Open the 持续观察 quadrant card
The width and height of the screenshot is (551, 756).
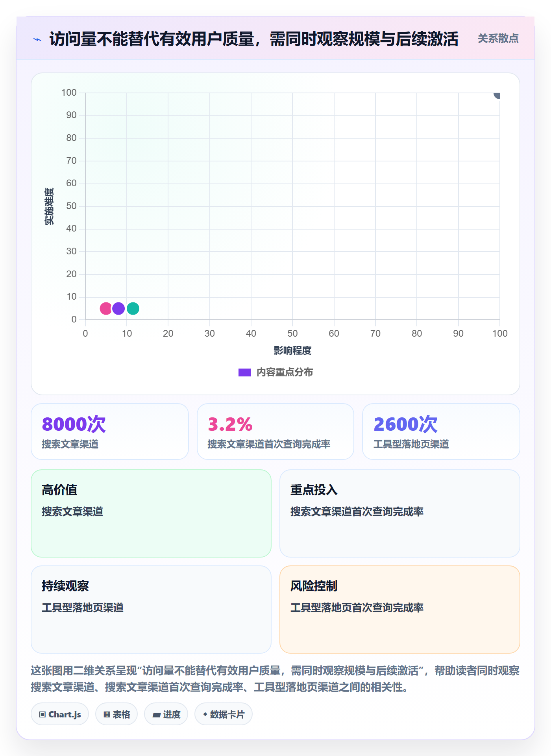click(151, 610)
